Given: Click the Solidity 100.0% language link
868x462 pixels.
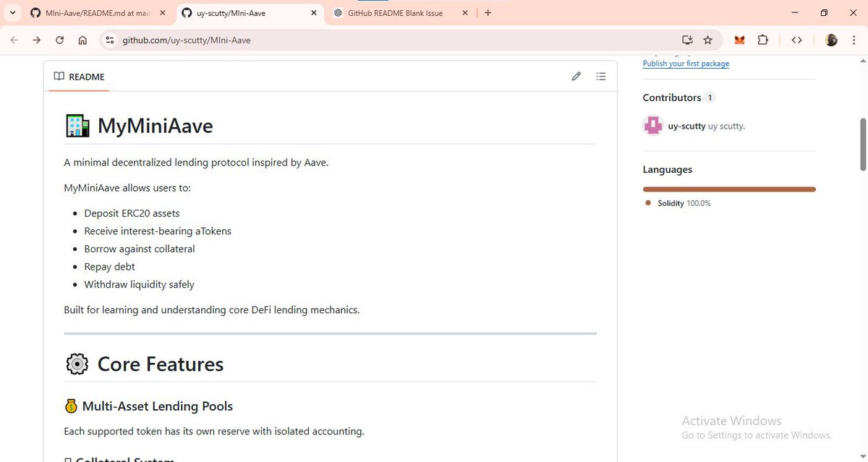Looking at the screenshot, I should pos(678,203).
